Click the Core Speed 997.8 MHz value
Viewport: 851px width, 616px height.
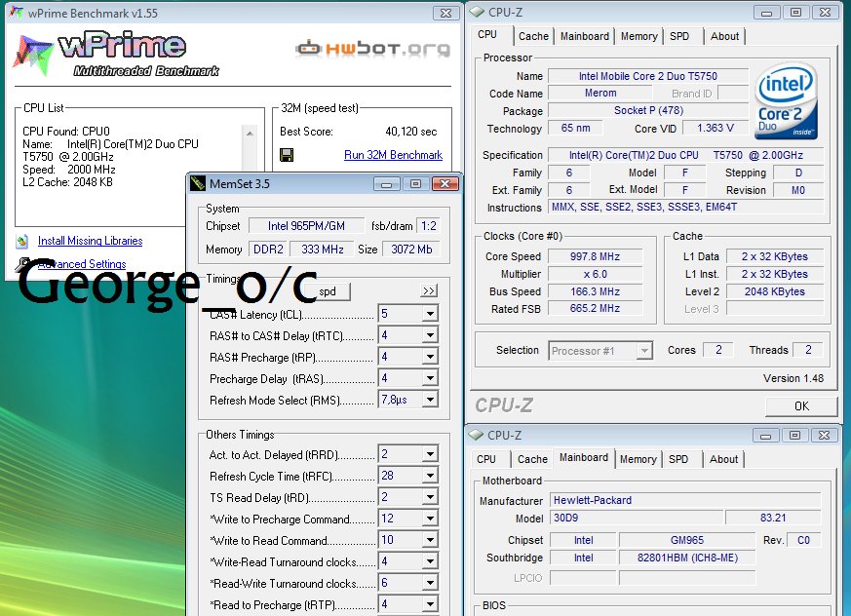(595, 256)
